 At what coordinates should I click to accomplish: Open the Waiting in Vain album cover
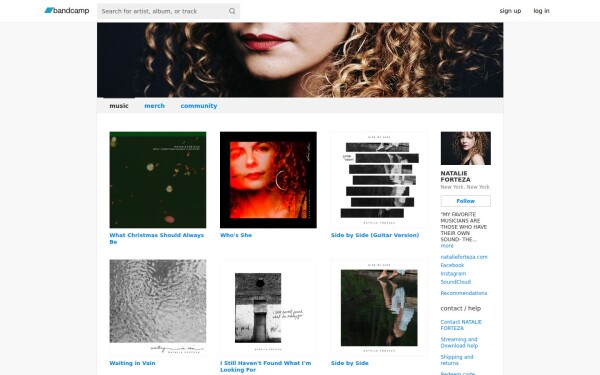click(158, 308)
